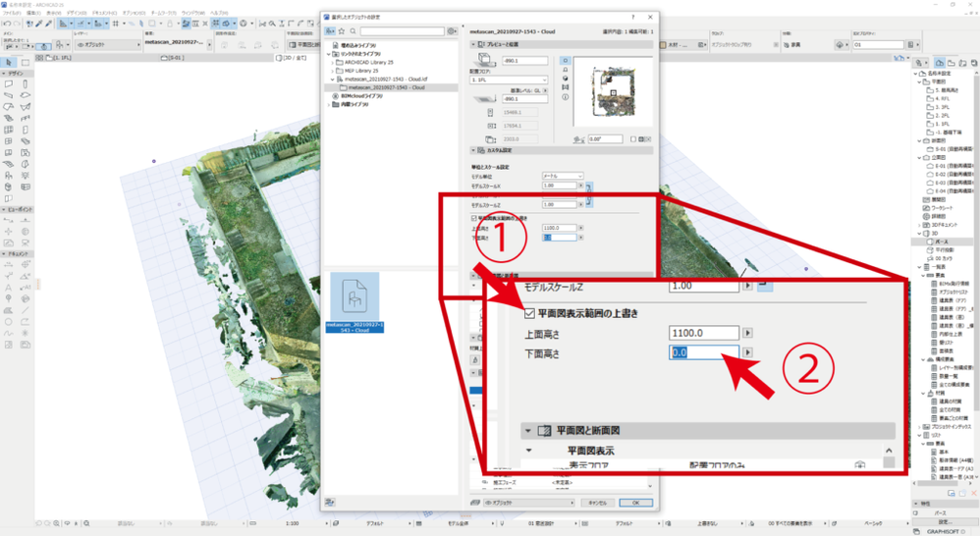Click the grid snap icon in the toolbar
980x536 pixels.
pyautogui.click(x=116, y=24)
